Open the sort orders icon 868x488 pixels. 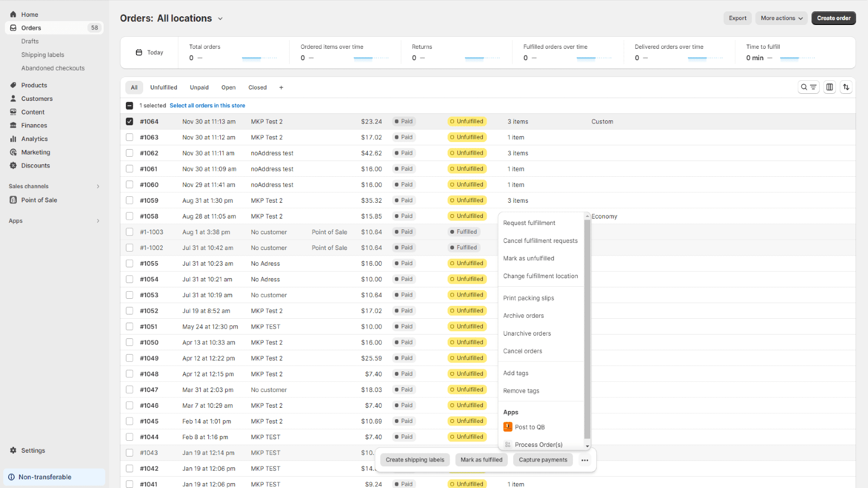pyautogui.click(x=846, y=87)
